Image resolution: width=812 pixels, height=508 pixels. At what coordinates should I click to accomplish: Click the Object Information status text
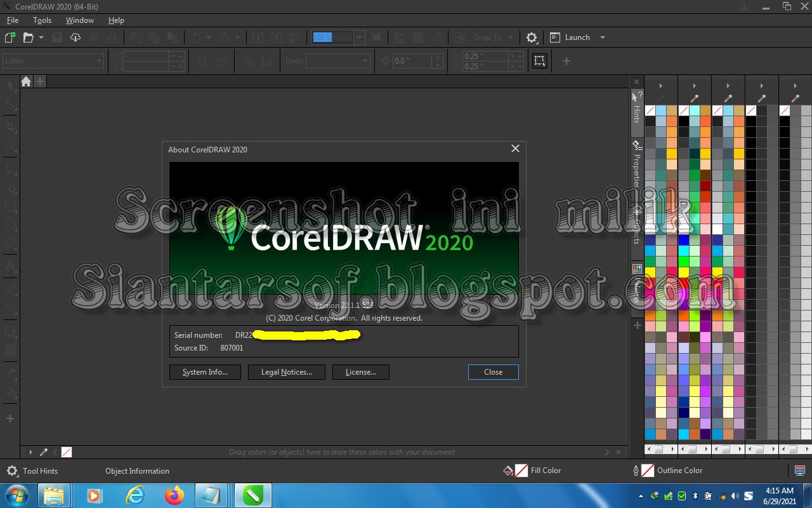point(137,471)
